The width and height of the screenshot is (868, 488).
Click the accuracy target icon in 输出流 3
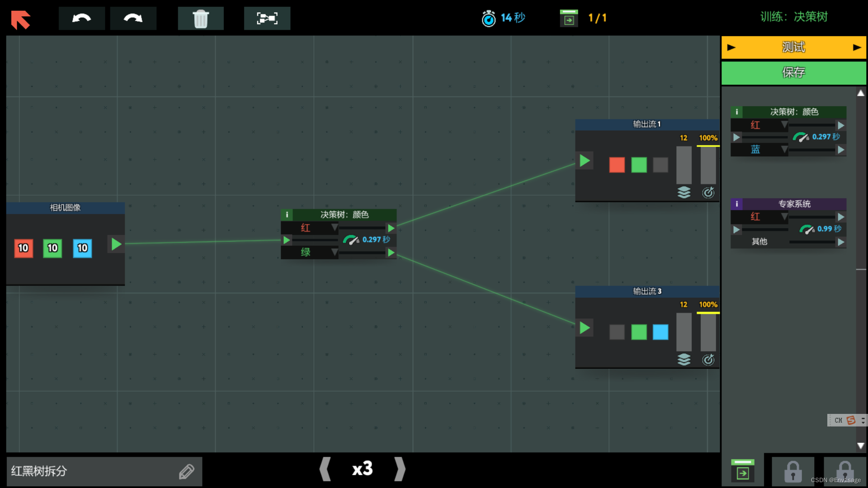coord(708,360)
